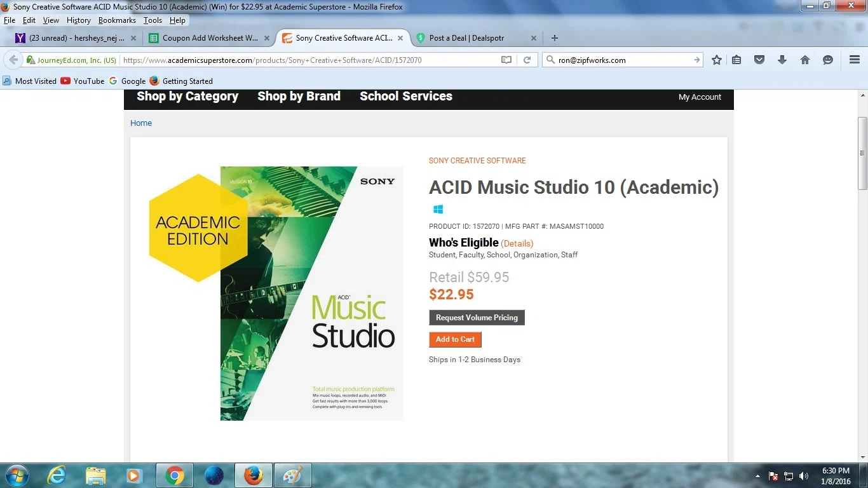Close the Post a Deal Dealspotr tab
The width and height of the screenshot is (868, 488).
[534, 38]
